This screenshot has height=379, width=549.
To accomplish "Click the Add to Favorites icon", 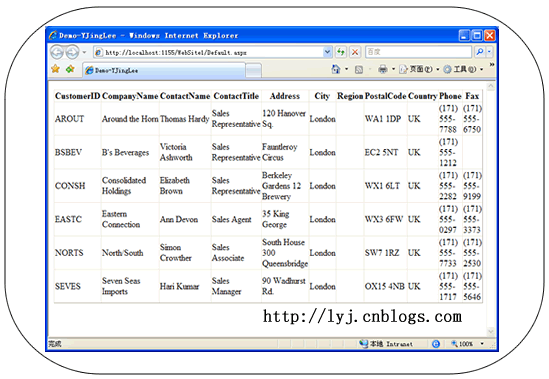I will 70,69.
